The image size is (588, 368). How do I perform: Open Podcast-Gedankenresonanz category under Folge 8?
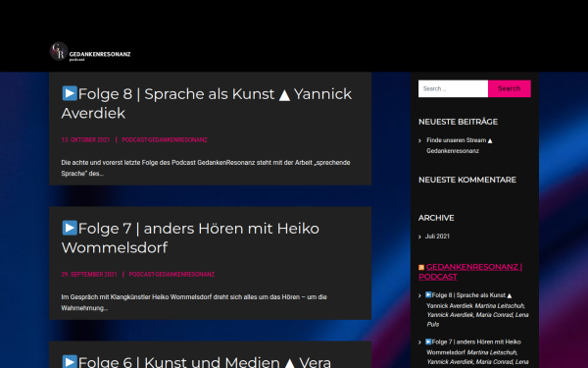click(x=165, y=139)
